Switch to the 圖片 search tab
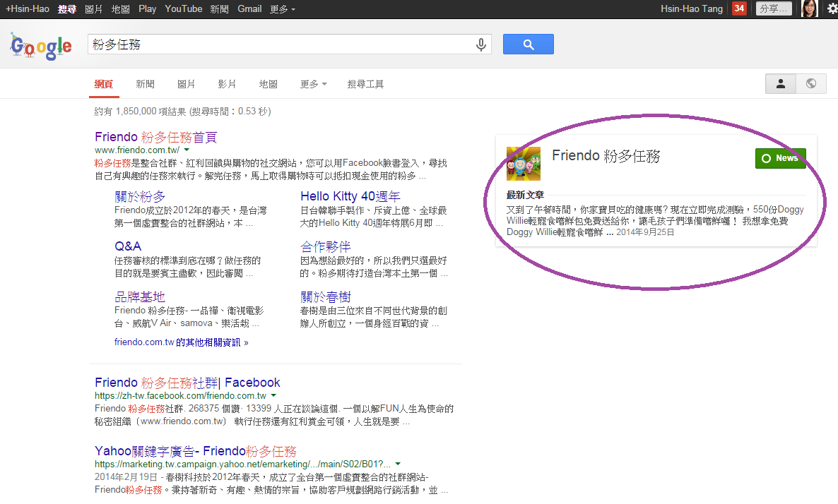The height and width of the screenshot is (504, 838). pos(187,84)
